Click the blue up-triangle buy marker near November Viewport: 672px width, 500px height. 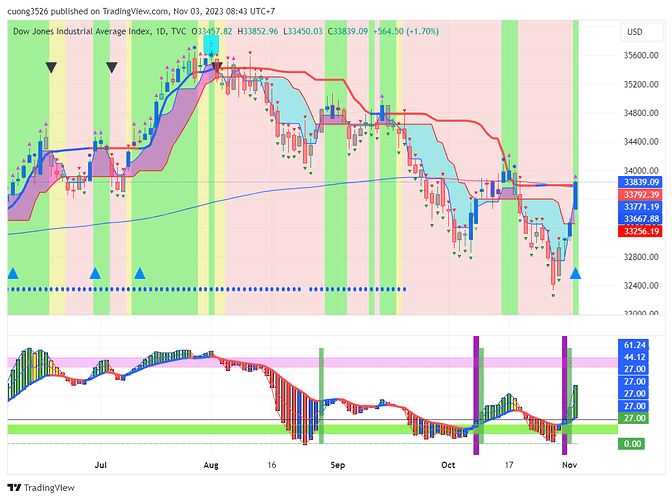(x=575, y=273)
